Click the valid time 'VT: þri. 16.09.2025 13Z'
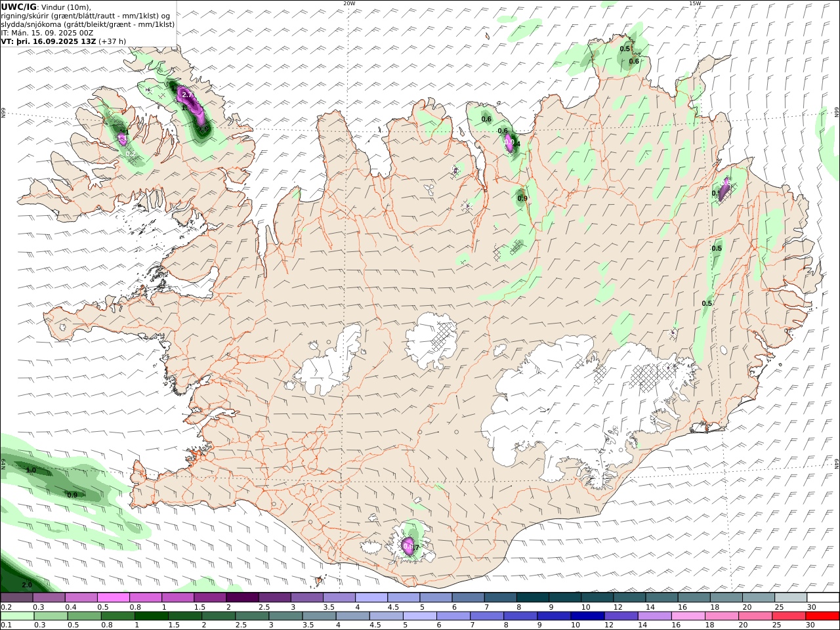 click(49, 41)
